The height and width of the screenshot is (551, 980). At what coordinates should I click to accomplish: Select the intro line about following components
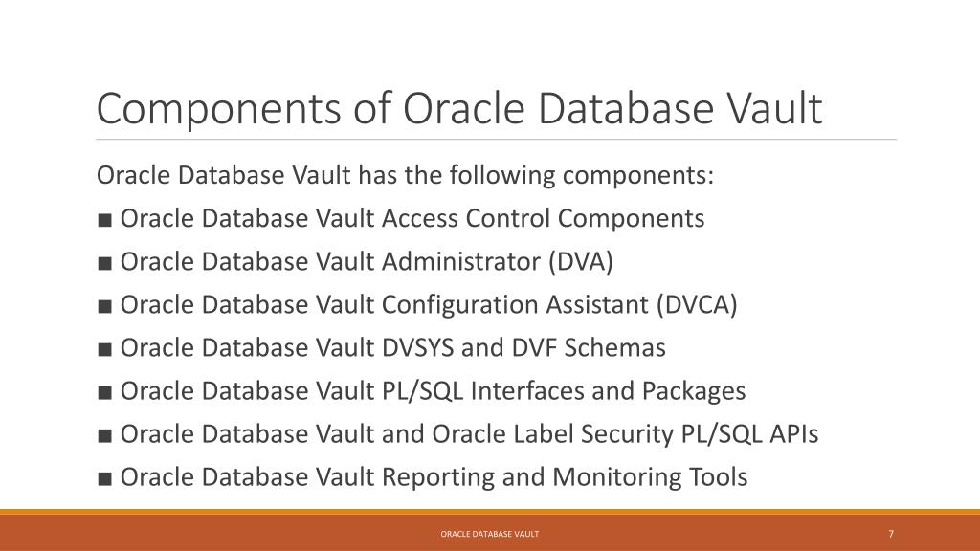click(405, 176)
